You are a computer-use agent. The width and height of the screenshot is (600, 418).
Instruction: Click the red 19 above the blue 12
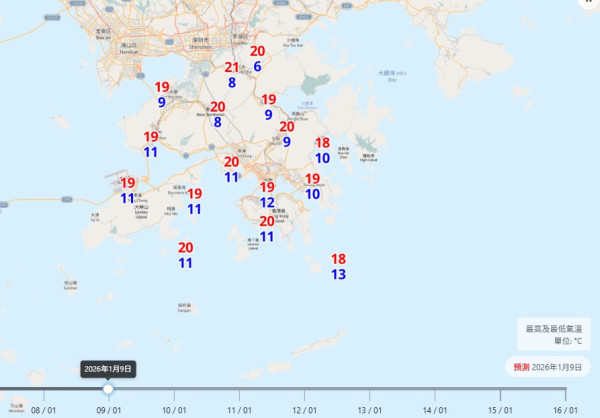(267, 187)
